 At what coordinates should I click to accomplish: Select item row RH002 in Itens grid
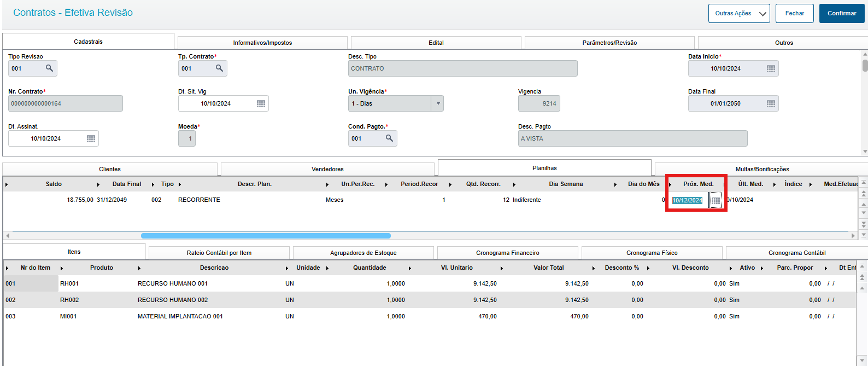429,300
